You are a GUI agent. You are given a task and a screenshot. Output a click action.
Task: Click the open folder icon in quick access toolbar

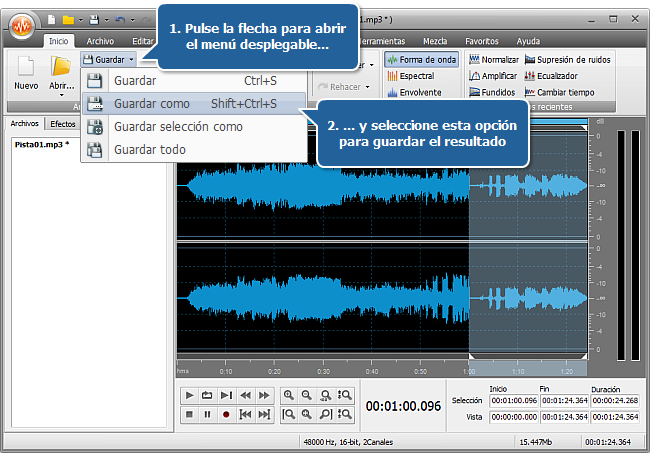(x=68, y=19)
